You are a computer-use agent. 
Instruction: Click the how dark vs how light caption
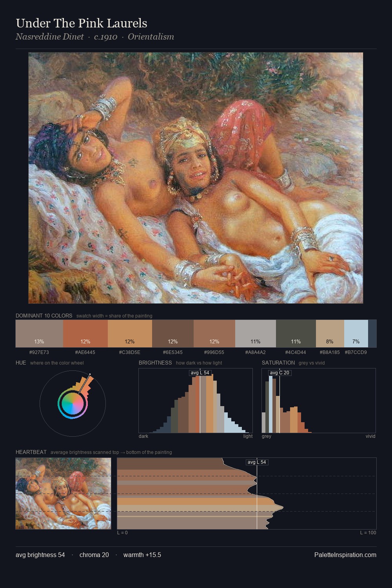coord(199,363)
